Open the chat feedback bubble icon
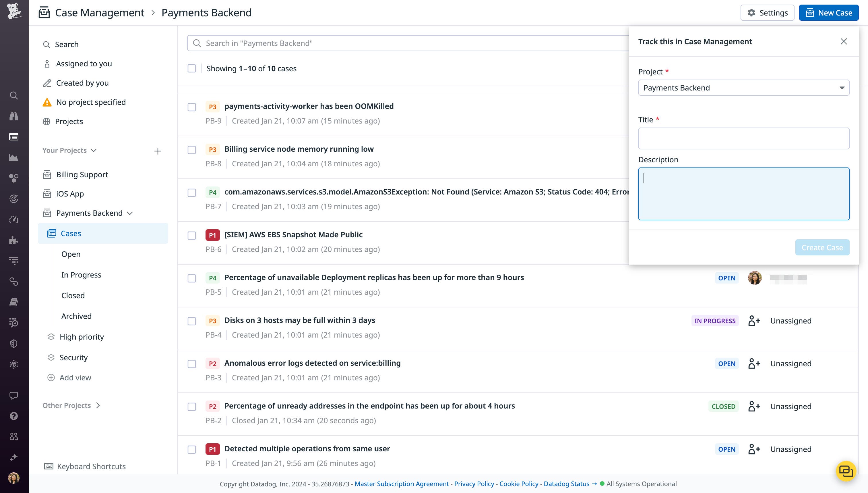Viewport: 868px width, 493px height. click(13, 396)
